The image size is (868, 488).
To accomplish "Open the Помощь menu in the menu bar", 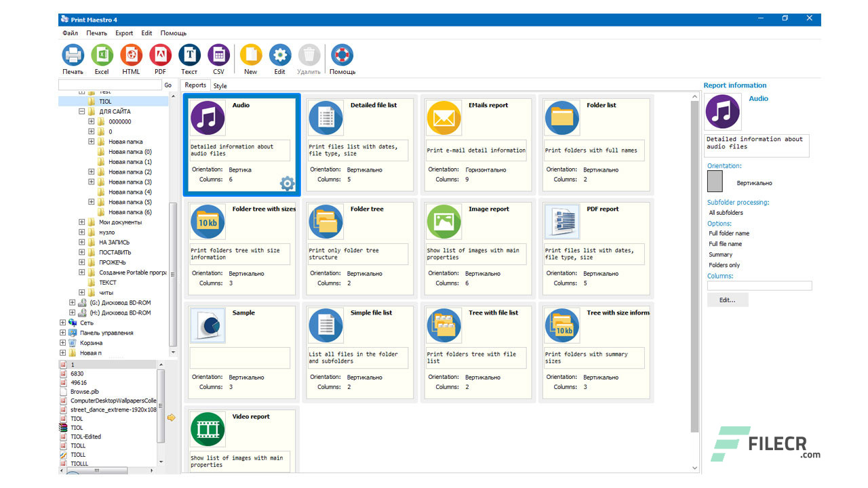I will pyautogui.click(x=174, y=33).
